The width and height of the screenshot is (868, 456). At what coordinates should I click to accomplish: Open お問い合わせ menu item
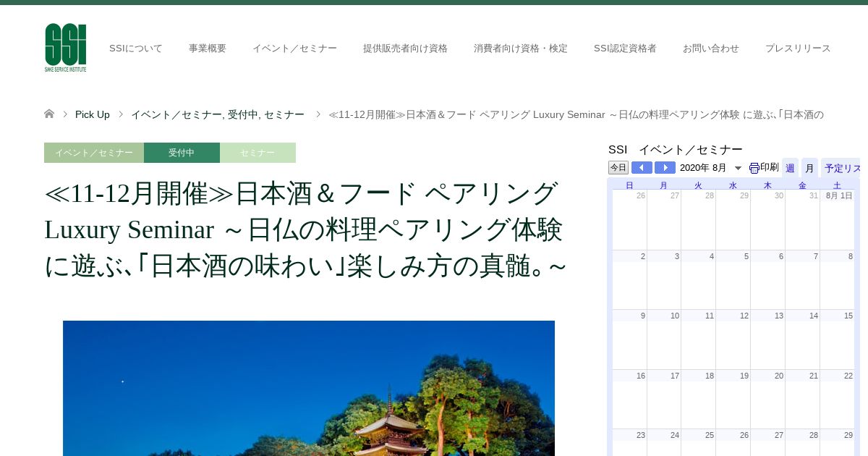coord(711,48)
